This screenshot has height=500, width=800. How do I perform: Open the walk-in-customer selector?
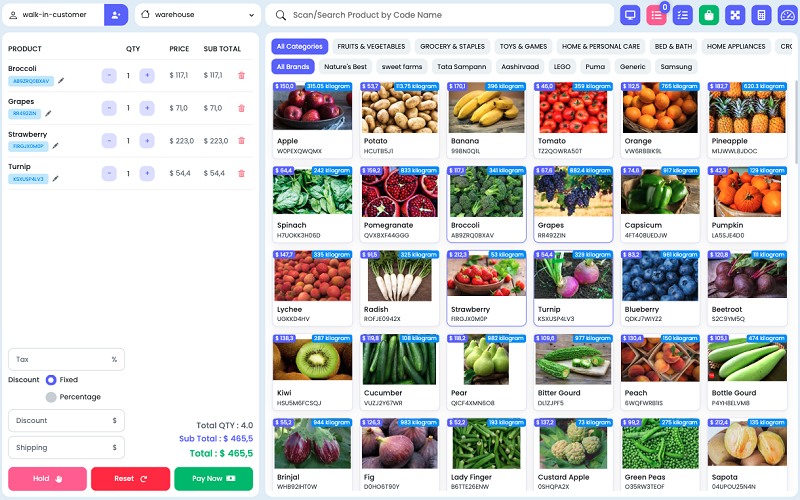(x=54, y=15)
